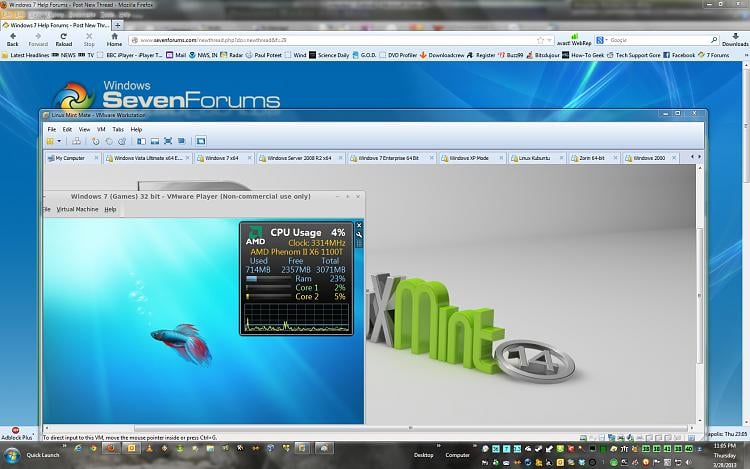Switch to VMware Unity mode icon
Image resolution: width=750 pixels, height=469 pixels.
[181, 141]
